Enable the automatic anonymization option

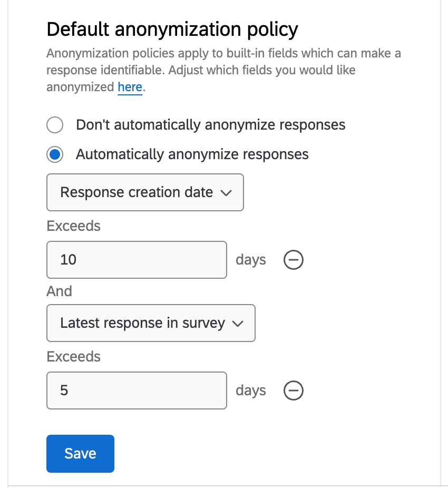coord(55,154)
